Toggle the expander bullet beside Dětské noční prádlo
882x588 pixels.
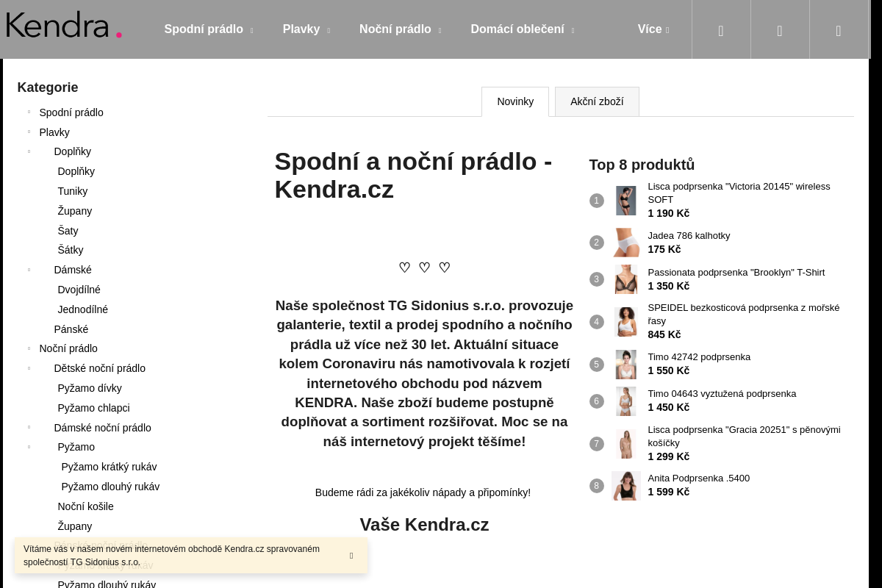pyautogui.click(x=29, y=368)
